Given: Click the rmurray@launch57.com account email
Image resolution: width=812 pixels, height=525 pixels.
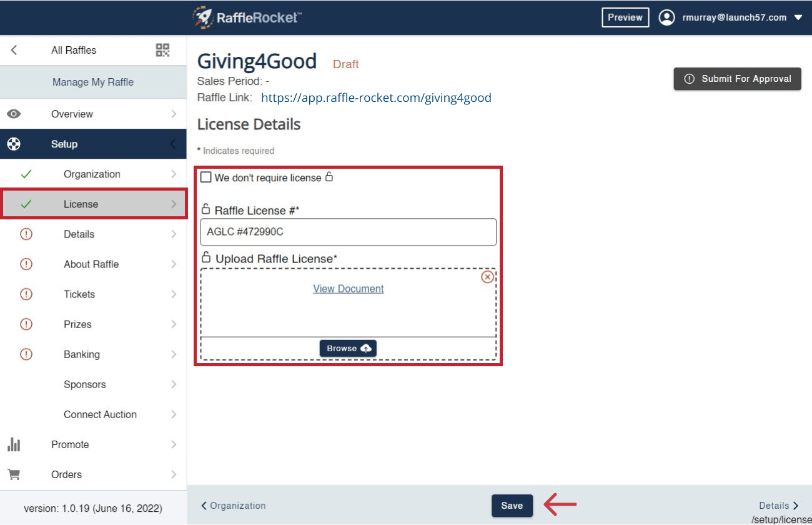Looking at the screenshot, I should [x=735, y=17].
